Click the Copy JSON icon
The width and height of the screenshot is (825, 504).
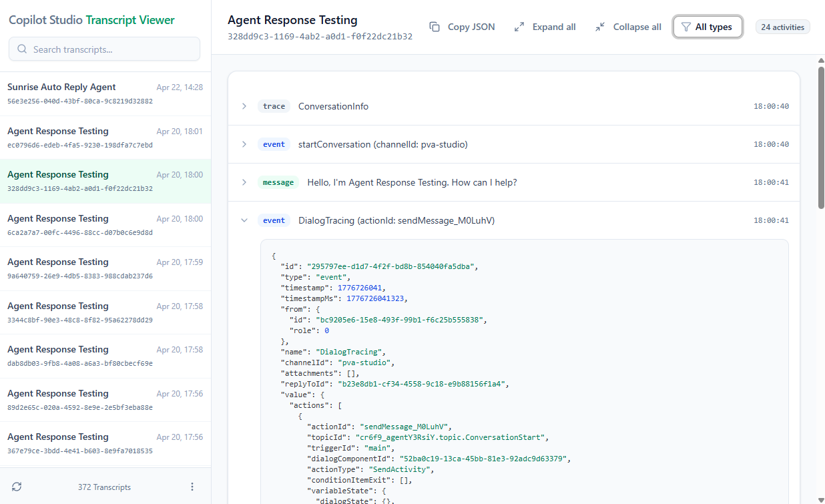click(x=435, y=27)
